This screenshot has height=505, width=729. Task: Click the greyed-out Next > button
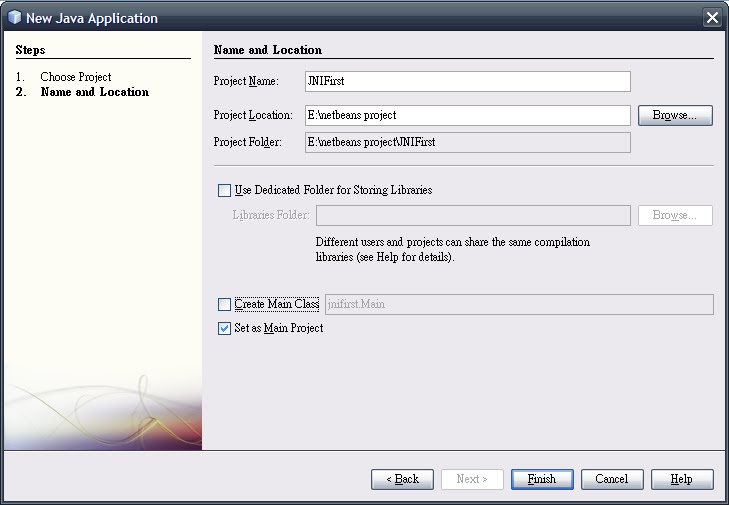tap(472, 479)
